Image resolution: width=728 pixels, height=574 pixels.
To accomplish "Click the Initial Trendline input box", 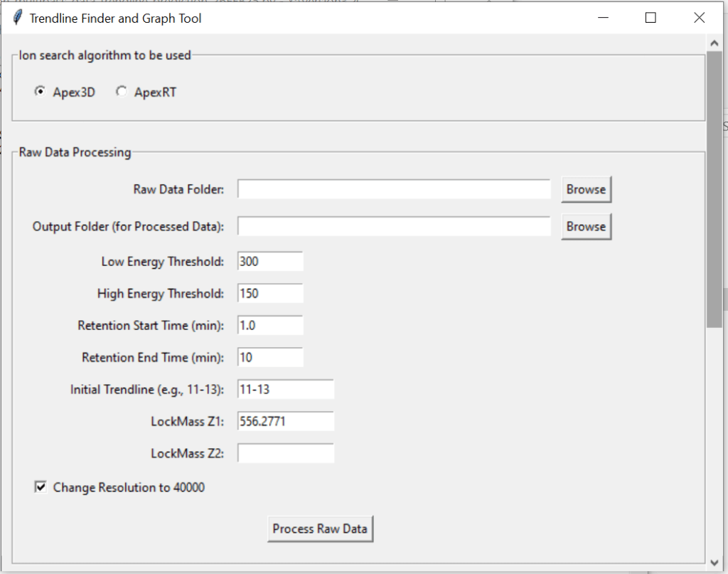I will coord(285,389).
